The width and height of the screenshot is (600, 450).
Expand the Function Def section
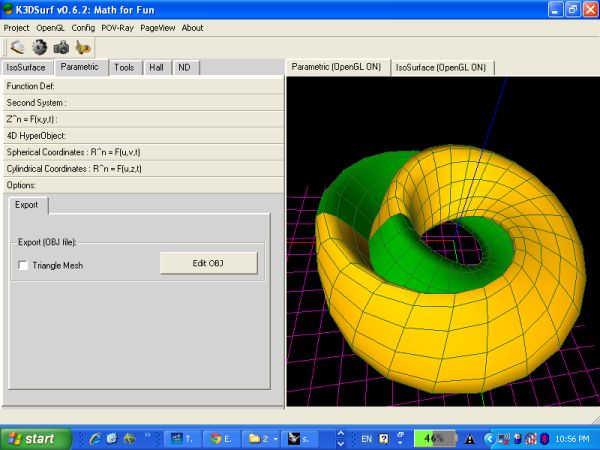pyautogui.click(x=143, y=86)
